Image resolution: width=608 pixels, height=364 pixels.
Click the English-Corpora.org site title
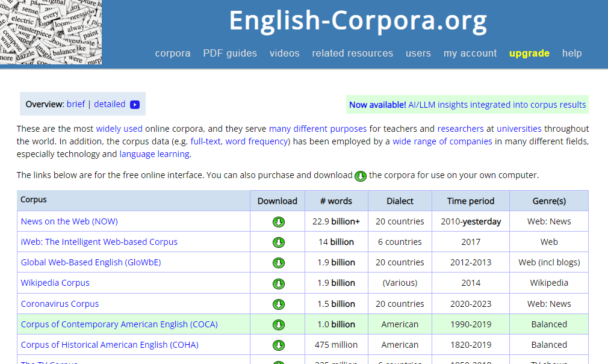[358, 21]
